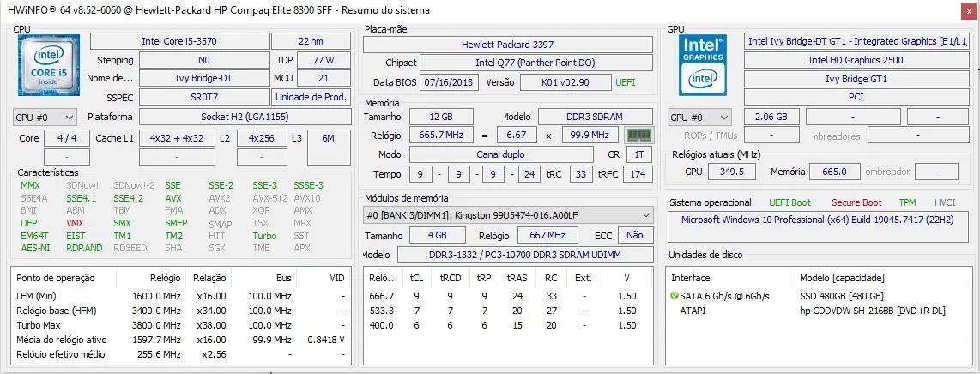Click the Relógio base (HFM) row

tap(180, 311)
